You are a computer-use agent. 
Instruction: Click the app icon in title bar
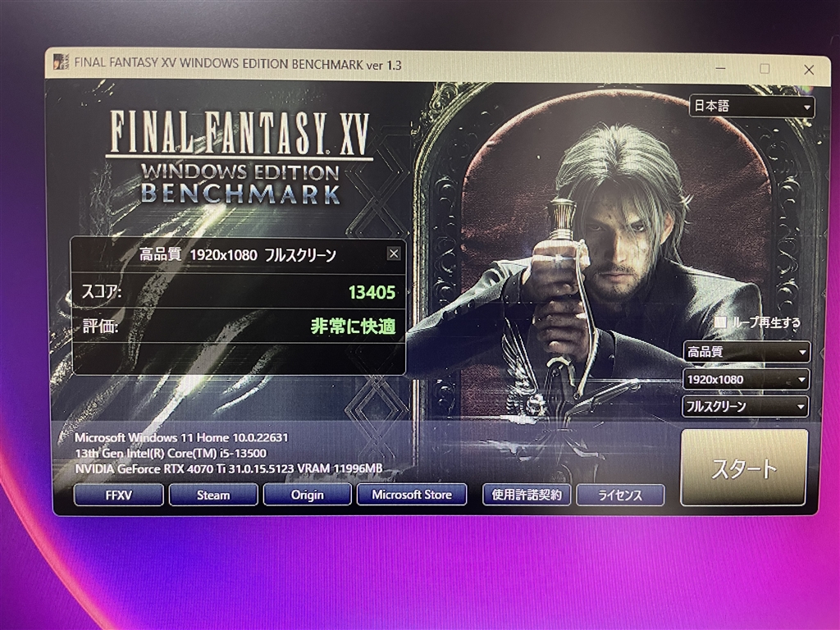62,62
